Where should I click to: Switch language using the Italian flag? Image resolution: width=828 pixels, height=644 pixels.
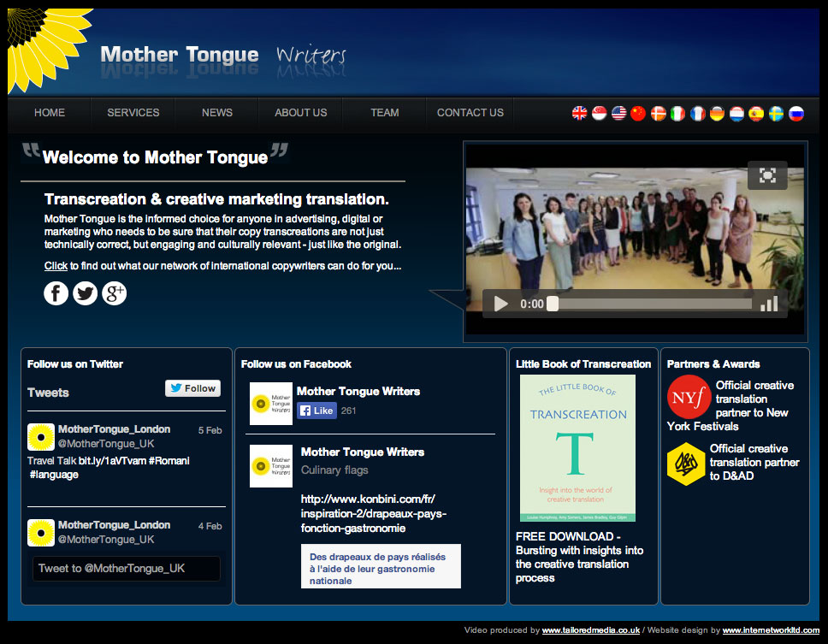677,113
